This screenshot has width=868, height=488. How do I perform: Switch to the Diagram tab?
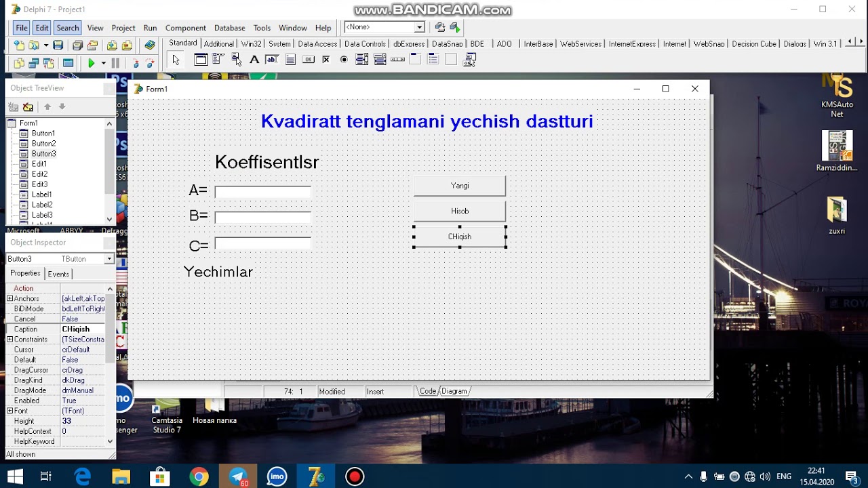(x=454, y=391)
